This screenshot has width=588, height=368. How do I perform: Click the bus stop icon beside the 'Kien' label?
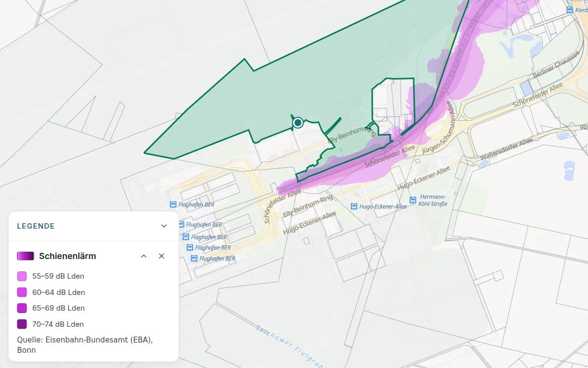click(570, 10)
